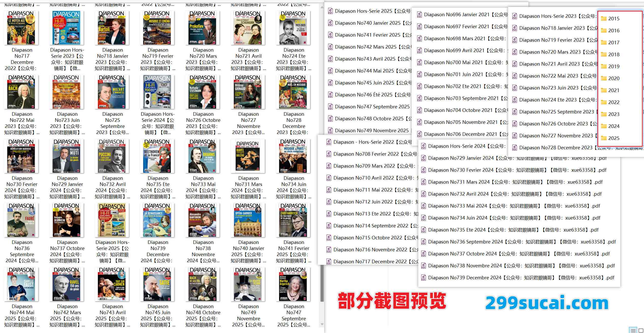Viewport: 644px width, 333px height.
Task: Open the Hors-Serie 2025 Hi-Fi guide thumbnail
Action: pos(112,220)
